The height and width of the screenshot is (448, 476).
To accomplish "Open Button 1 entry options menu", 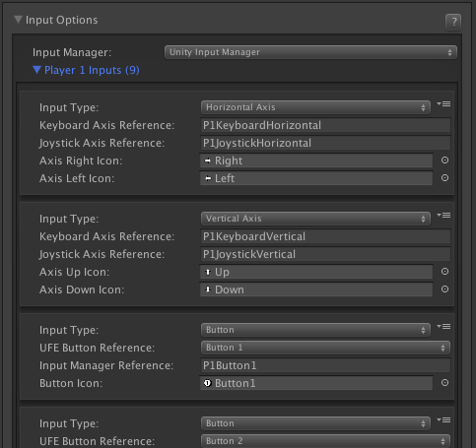I will tap(443, 327).
